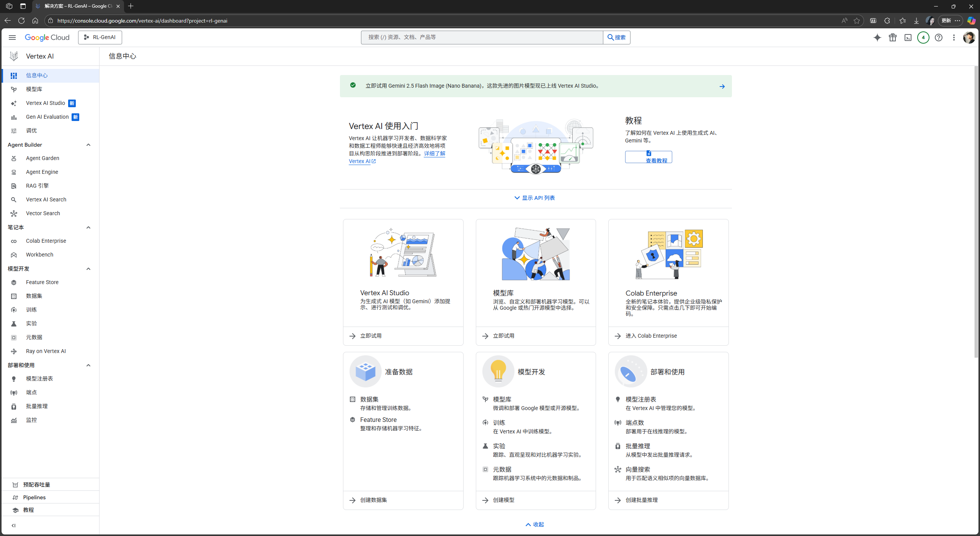
Task: Click the 端点 endpoint sidebar icon
Action: click(x=14, y=392)
